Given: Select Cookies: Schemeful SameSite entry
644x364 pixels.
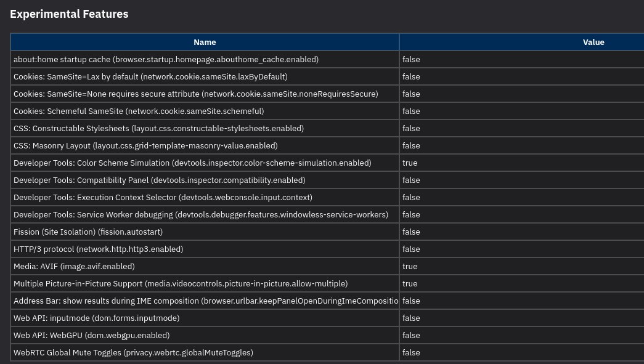Looking at the screenshot, I should [x=139, y=111].
